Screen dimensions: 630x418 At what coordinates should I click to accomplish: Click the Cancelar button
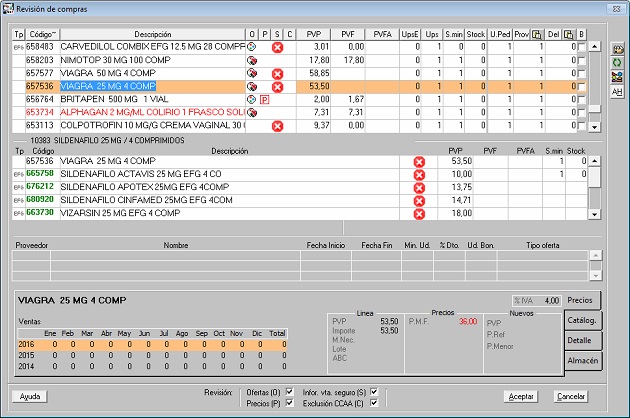(571, 396)
